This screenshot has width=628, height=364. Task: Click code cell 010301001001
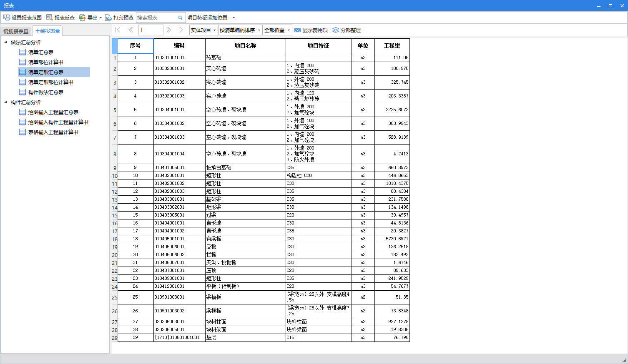point(179,58)
